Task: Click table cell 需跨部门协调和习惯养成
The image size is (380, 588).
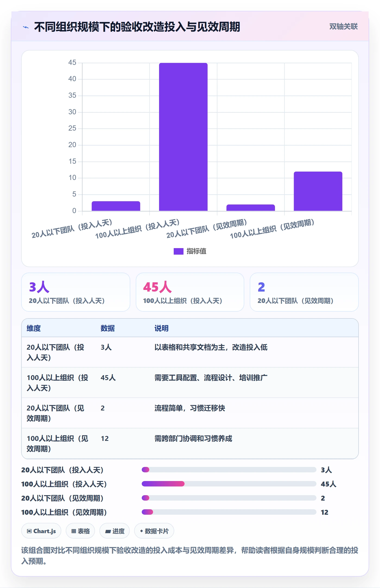Action: 193,438
